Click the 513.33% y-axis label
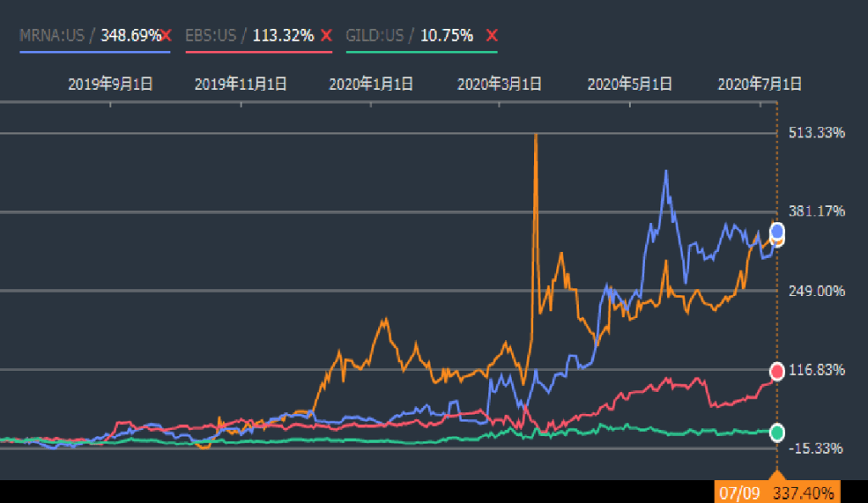This screenshot has width=868, height=503. [816, 133]
